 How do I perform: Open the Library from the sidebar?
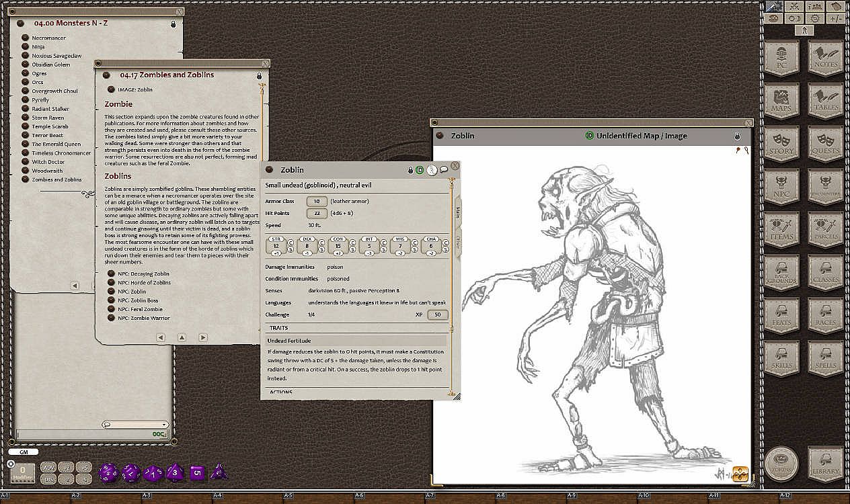pyautogui.click(x=825, y=464)
